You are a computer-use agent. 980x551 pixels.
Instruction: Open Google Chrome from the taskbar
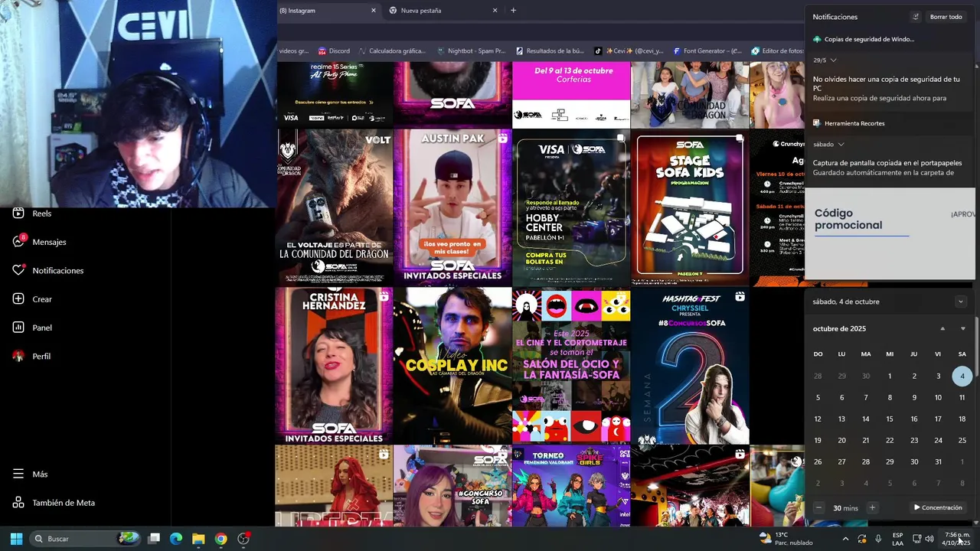(220, 539)
